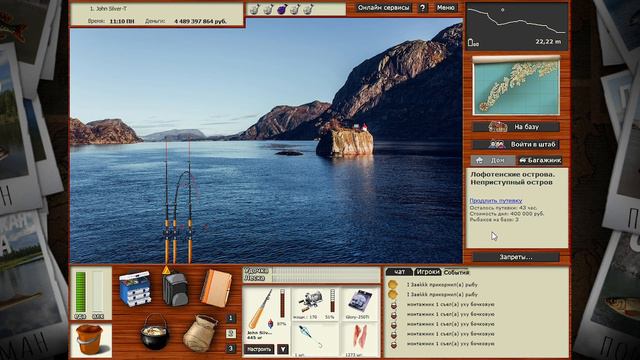Click the Запреты... button

pyautogui.click(x=516, y=257)
